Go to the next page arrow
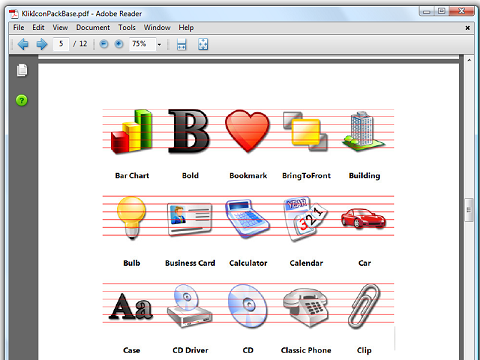The width and height of the screenshot is (480, 360). [x=42, y=44]
